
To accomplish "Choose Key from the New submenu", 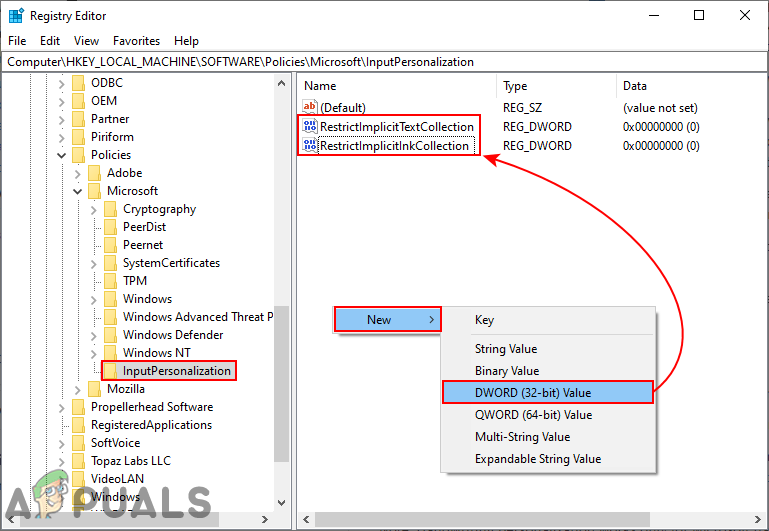I will click(x=548, y=320).
